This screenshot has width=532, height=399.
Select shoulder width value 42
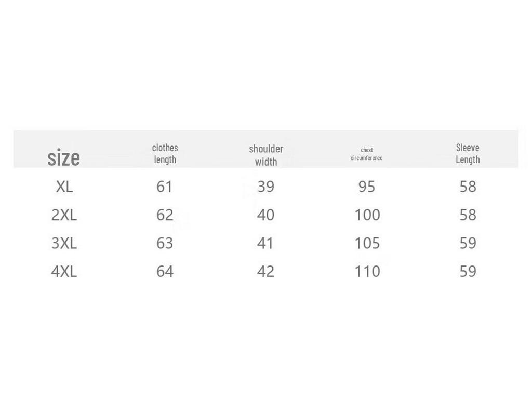click(x=266, y=271)
